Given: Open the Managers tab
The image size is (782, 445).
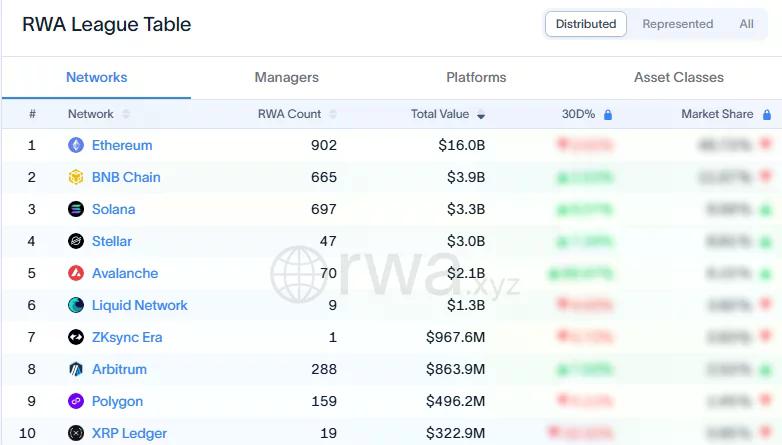Looking at the screenshot, I should point(286,77).
